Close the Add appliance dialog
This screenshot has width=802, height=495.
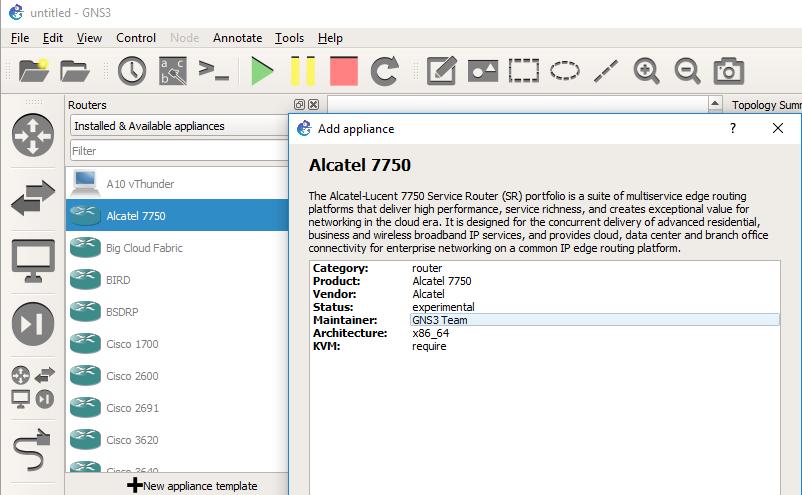[x=777, y=128]
